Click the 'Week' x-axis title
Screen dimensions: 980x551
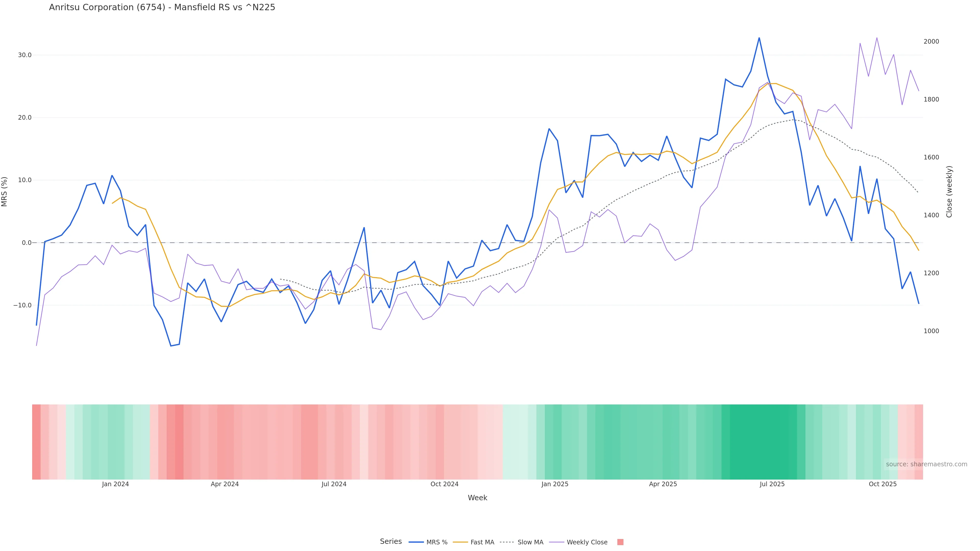[x=477, y=498]
